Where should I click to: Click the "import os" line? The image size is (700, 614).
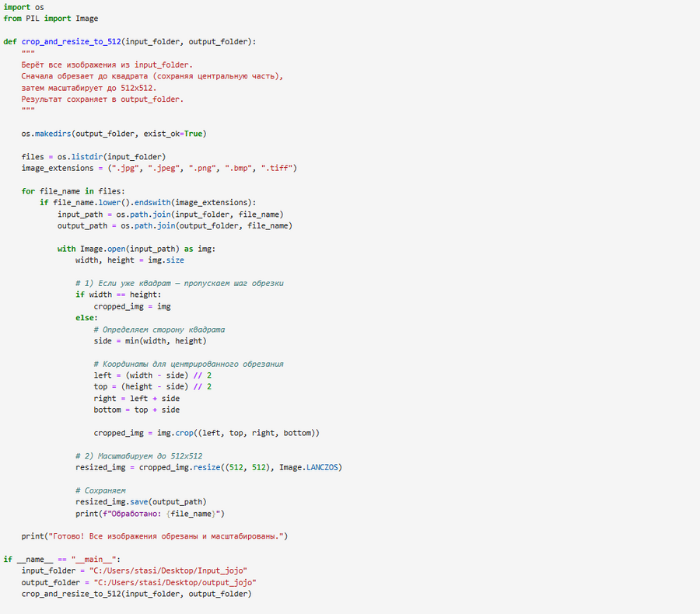pyautogui.click(x=23, y=7)
